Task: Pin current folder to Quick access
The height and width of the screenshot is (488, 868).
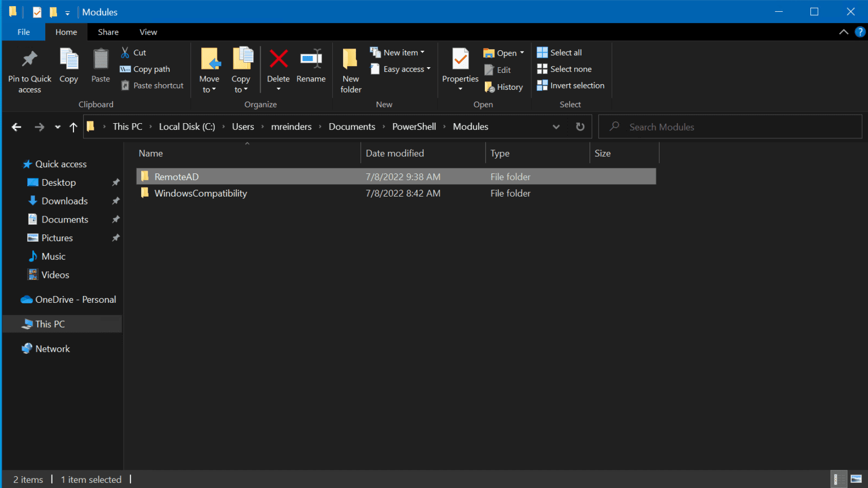Action: tap(29, 68)
